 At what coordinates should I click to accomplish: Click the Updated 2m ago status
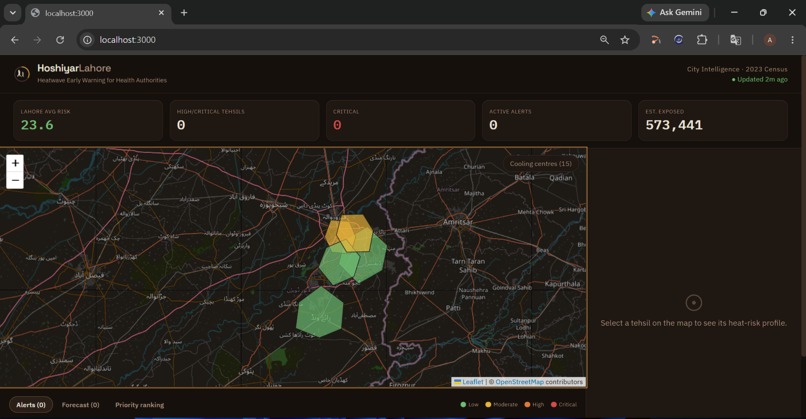point(760,79)
